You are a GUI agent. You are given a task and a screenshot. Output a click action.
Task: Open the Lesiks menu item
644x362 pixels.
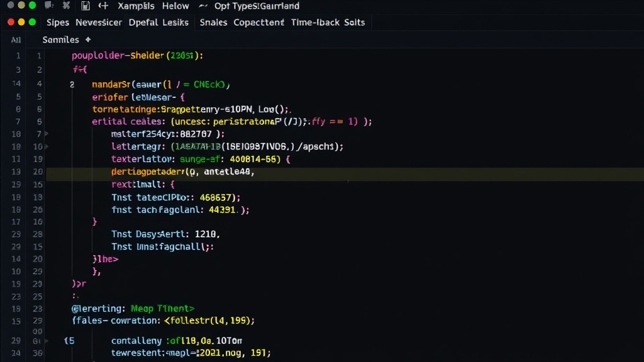pos(175,23)
